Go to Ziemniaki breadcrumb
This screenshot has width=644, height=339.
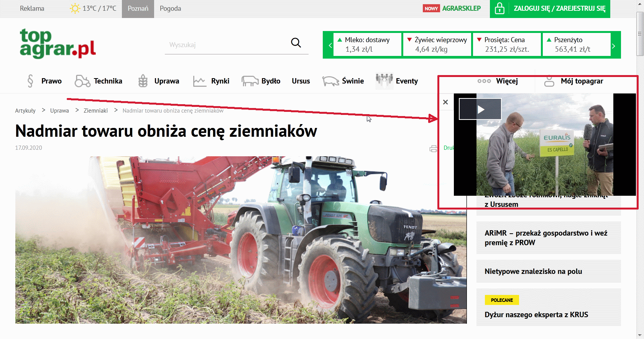(x=96, y=111)
